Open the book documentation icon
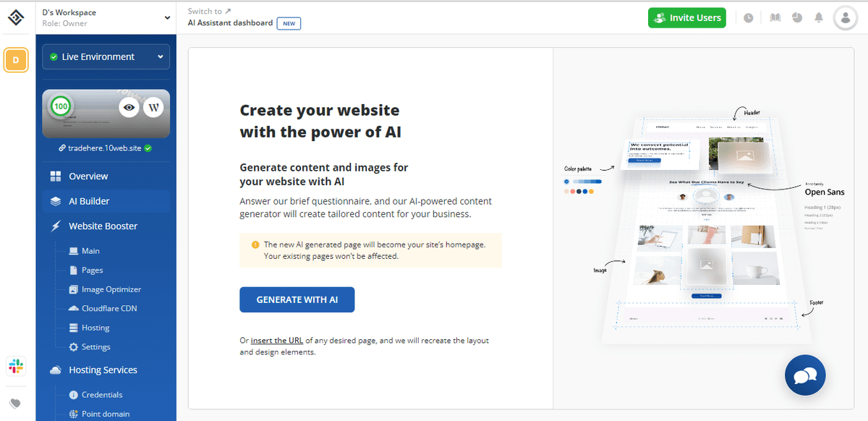Screen dimensions: 868x421 (x=775, y=17)
